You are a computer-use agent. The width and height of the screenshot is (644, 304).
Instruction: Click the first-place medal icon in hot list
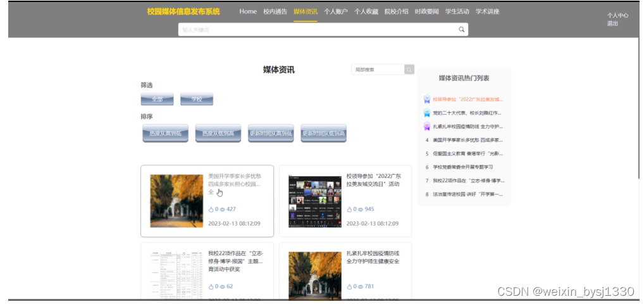click(427, 99)
